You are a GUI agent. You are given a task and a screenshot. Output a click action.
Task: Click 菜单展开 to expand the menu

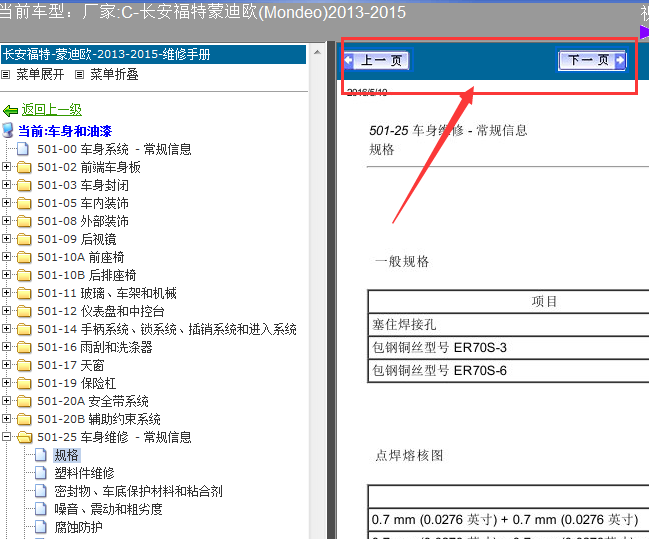[x=40, y=75]
